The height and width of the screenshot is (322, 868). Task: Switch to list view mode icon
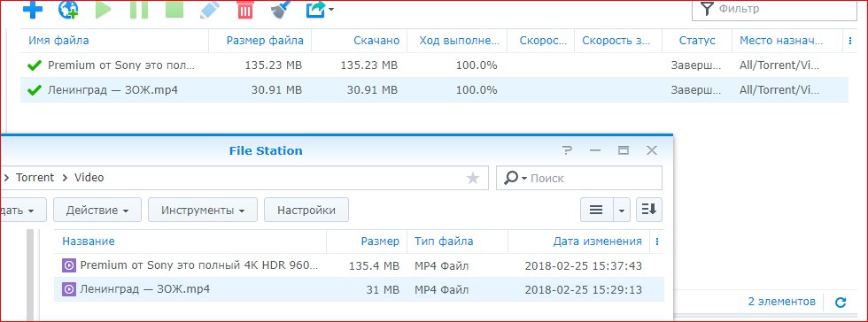click(595, 210)
